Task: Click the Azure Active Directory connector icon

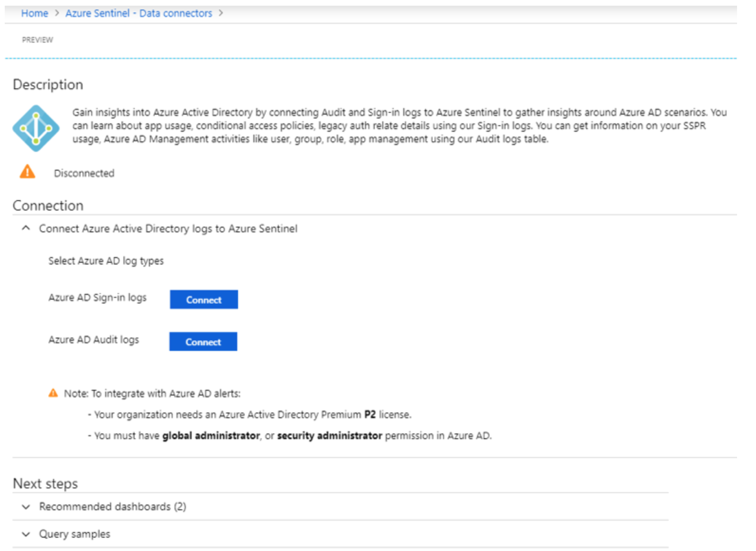Action: pos(36,129)
